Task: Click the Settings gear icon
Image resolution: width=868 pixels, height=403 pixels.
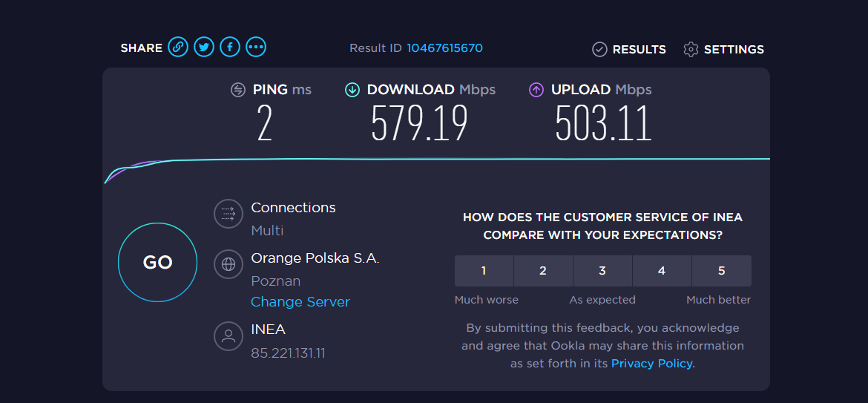Action: tap(691, 49)
